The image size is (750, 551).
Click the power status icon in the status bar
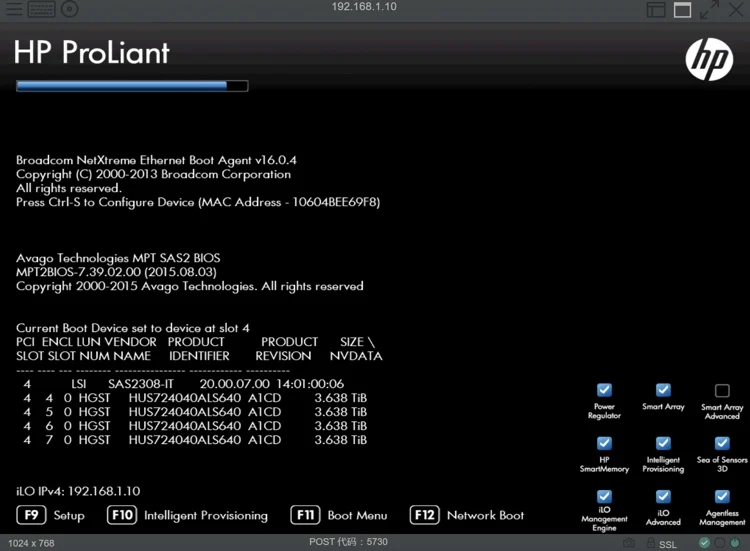point(737,543)
